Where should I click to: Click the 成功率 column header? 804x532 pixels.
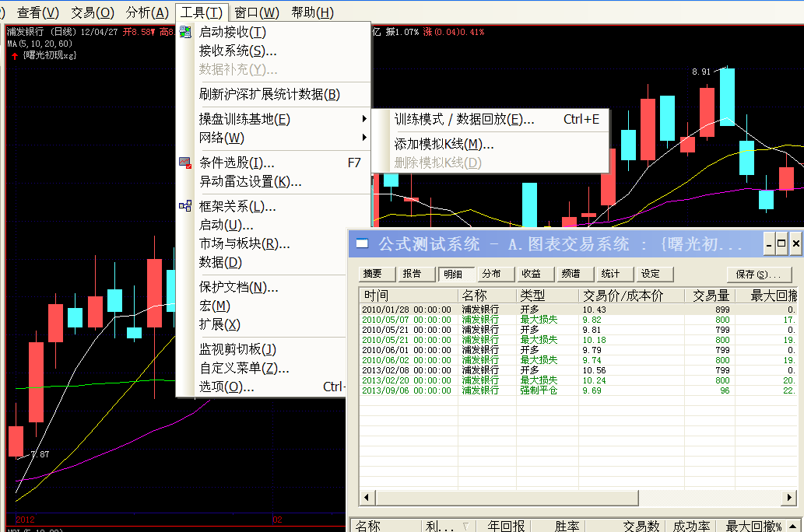pyautogui.click(x=691, y=526)
